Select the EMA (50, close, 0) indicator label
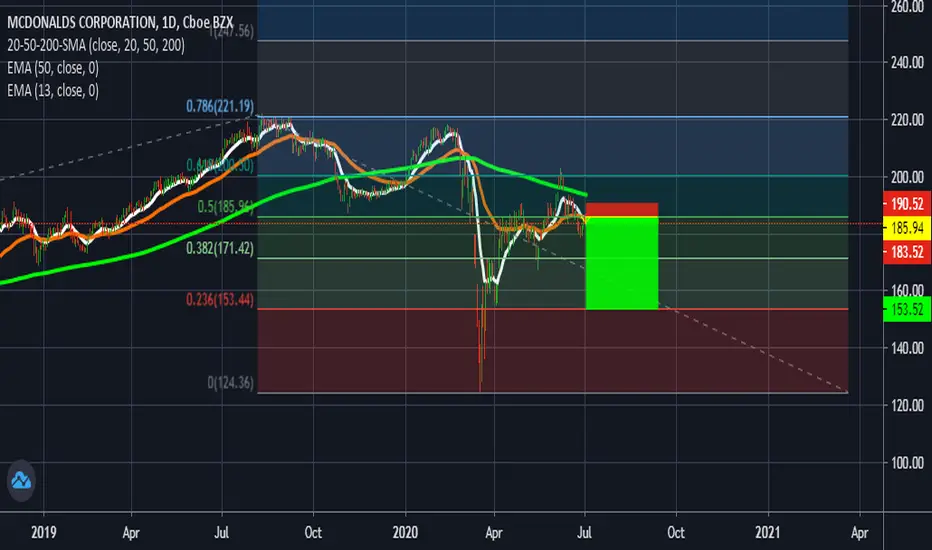The image size is (932, 550). coord(53,68)
